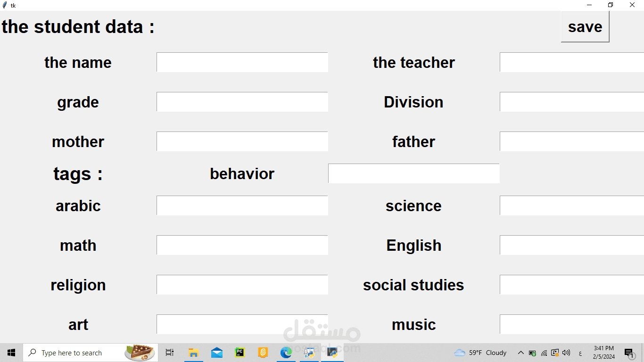
Task: Click the math grade field
Action: tap(242, 245)
